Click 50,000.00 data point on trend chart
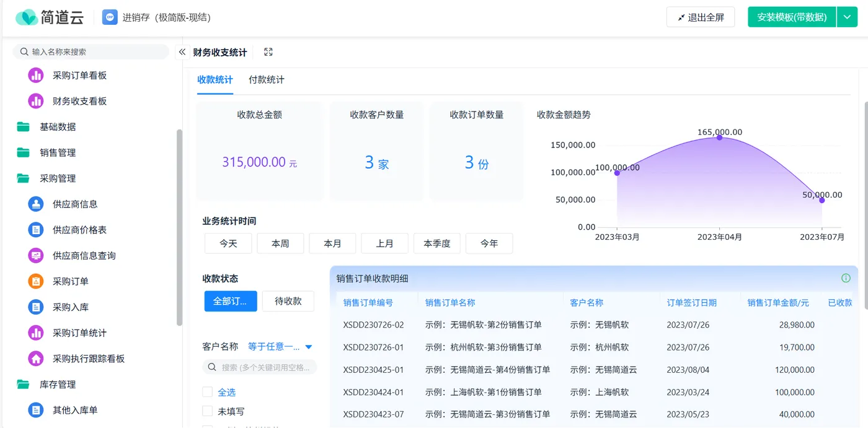The height and width of the screenshot is (428, 868). tap(822, 200)
